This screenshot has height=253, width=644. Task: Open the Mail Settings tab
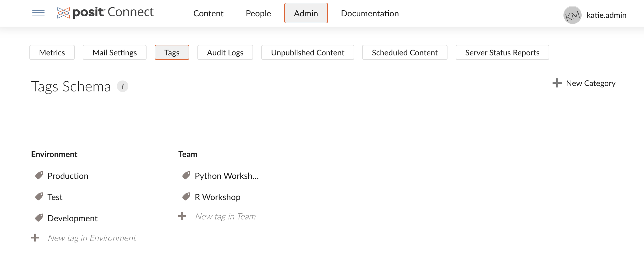click(x=114, y=53)
